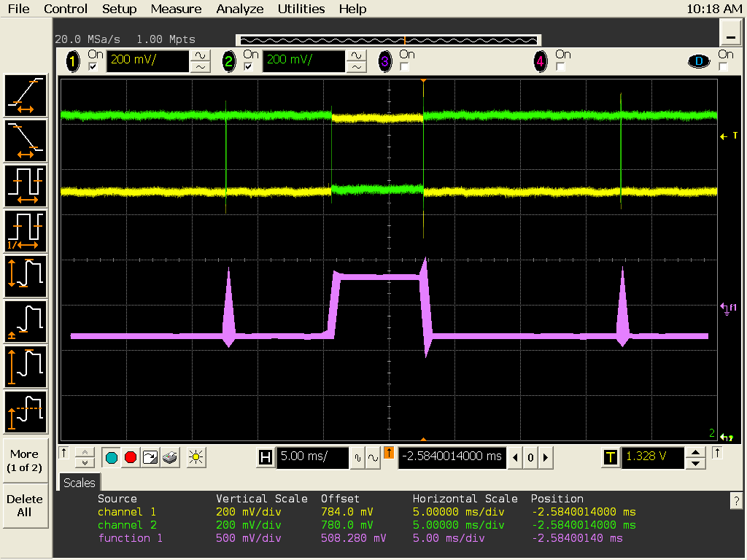747x560 pixels.
Task: Uncheck channel 2 On checkbox
Action: [248, 66]
